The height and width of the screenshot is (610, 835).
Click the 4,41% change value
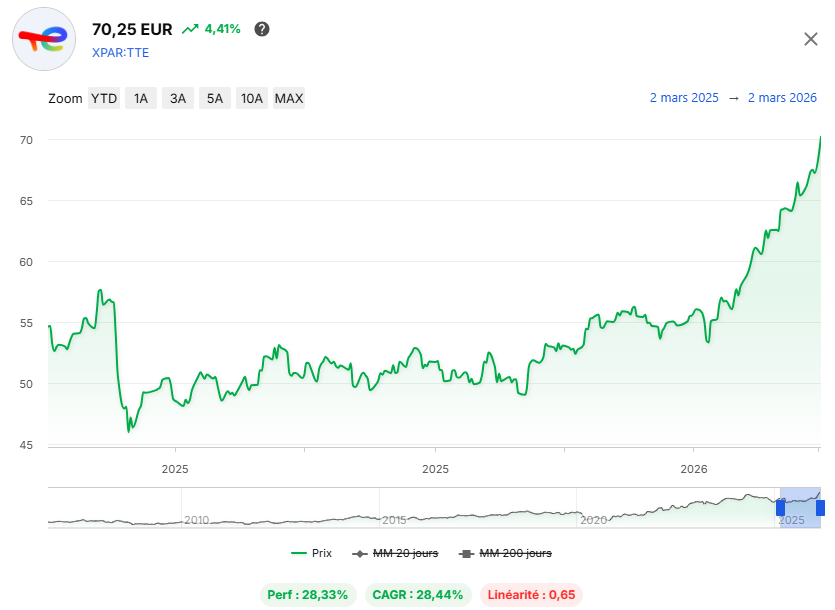tap(223, 29)
